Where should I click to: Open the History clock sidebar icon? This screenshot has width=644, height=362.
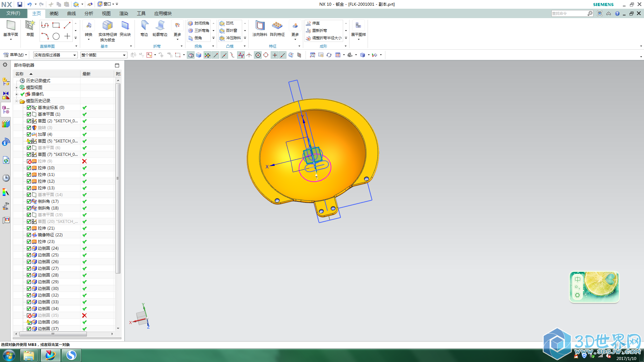pyautogui.click(x=6, y=178)
